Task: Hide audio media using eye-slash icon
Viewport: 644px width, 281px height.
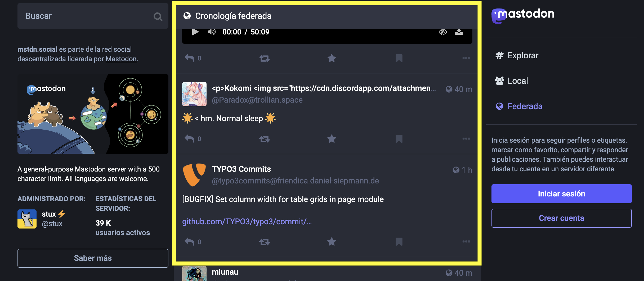Action: pos(443,32)
